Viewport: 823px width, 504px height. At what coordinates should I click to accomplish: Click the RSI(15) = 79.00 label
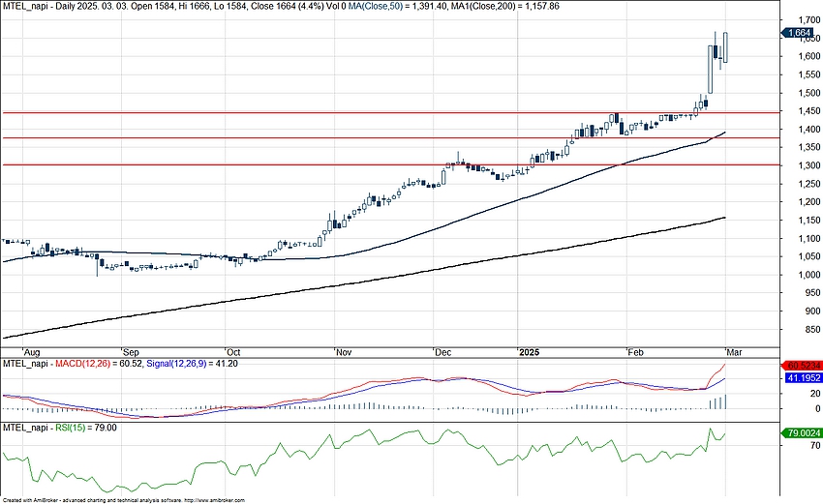(x=86, y=428)
